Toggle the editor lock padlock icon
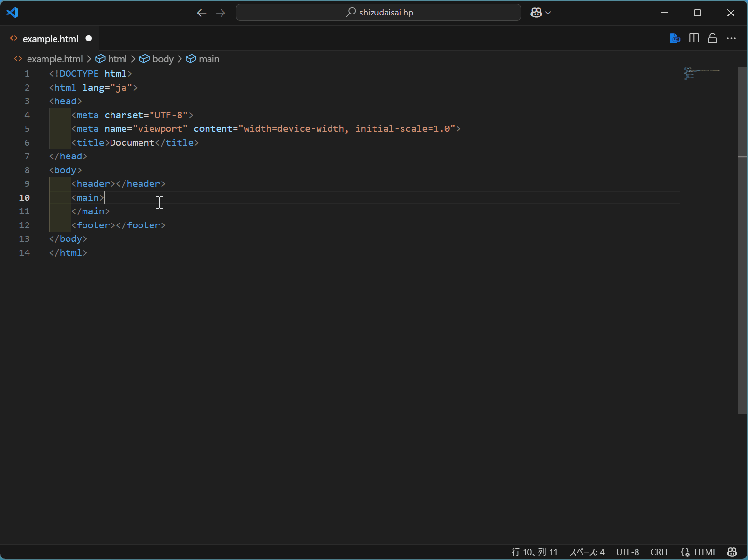This screenshot has height=560, width=748. point(712,38)
